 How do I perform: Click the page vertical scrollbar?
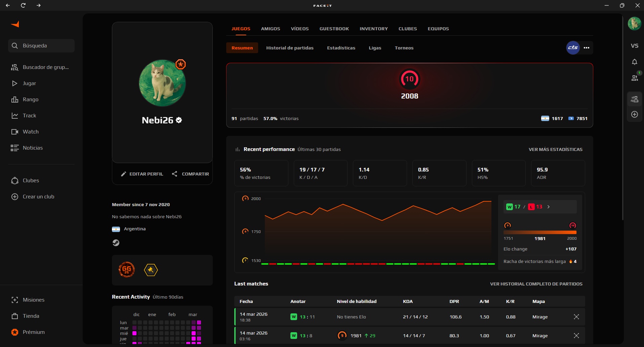tap(622, 118)
